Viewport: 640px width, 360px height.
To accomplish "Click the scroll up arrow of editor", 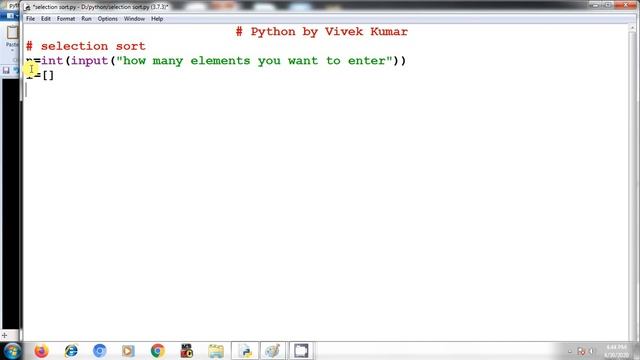I will pyautogui.click(x=632, y=28).
